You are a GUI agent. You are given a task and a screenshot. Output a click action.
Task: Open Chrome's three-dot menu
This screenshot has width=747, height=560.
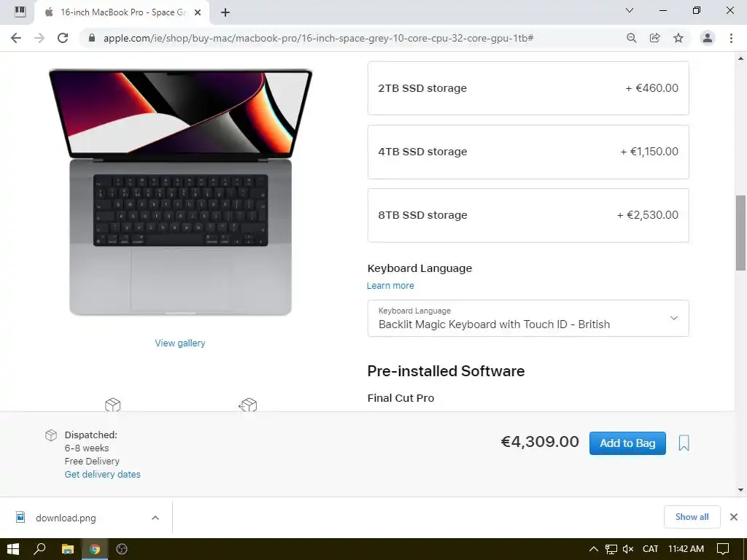pos(731,38)
